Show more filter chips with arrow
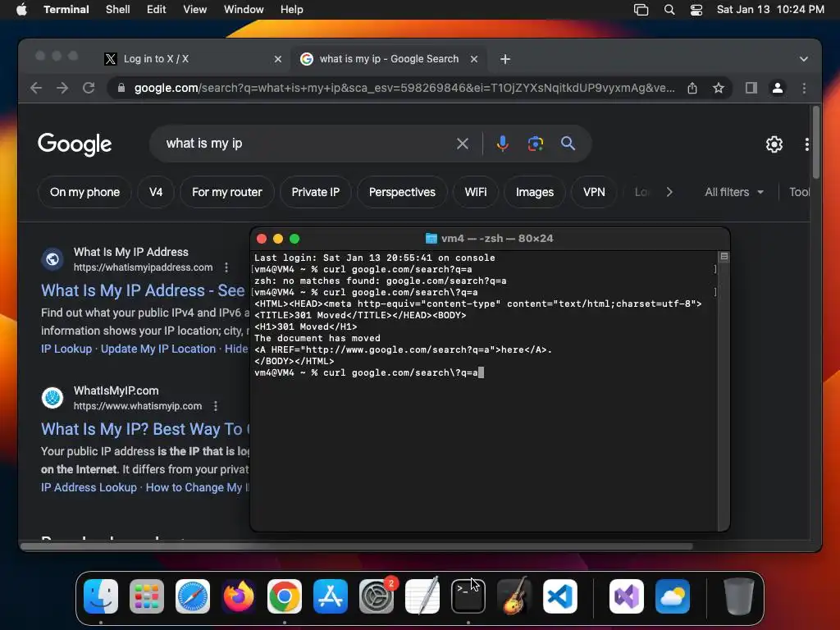The height and width of the screenshot is (630, 840). tap(669, 192)
